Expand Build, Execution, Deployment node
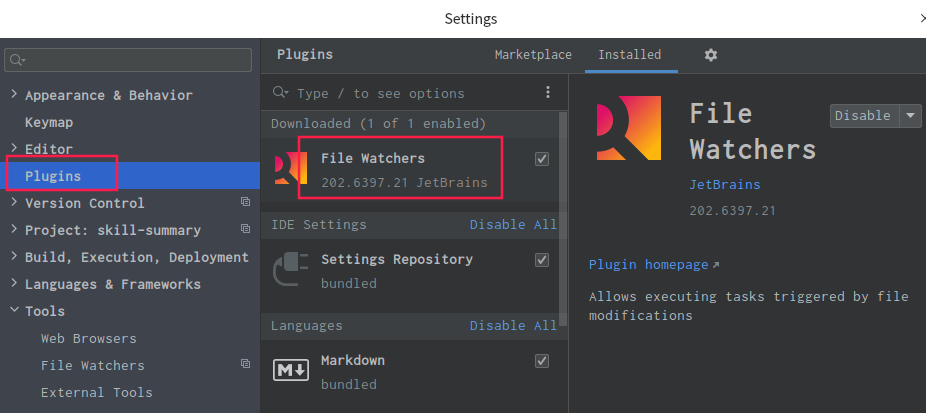Screen dimensions: 926x413 pos(14,256)
